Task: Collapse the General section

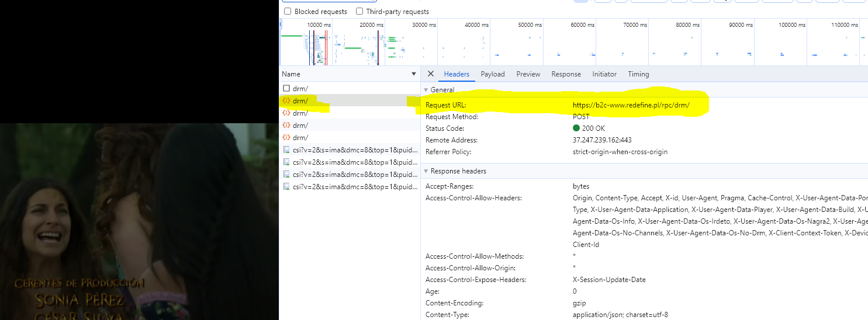Action: tap(426, 90)
